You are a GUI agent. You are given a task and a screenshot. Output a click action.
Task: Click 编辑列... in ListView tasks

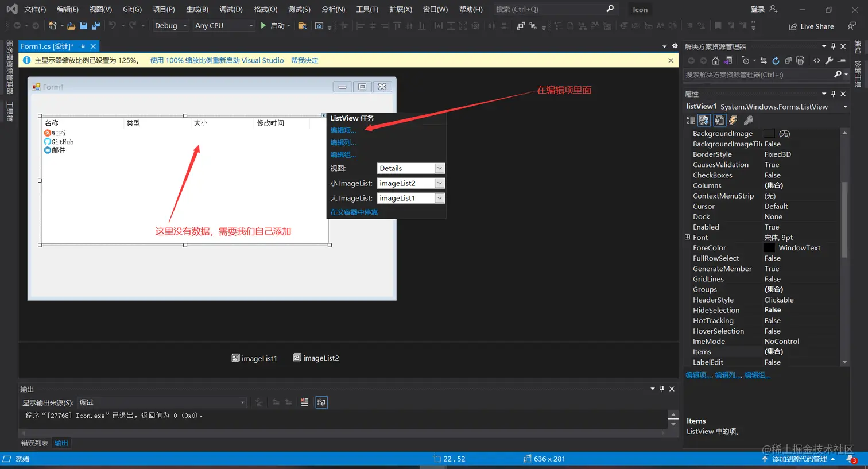[343, 142]
